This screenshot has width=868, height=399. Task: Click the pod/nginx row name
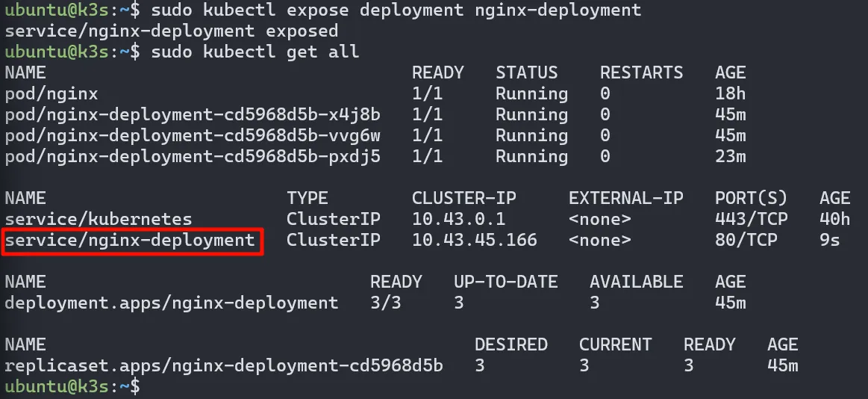[x=51, y=94]
